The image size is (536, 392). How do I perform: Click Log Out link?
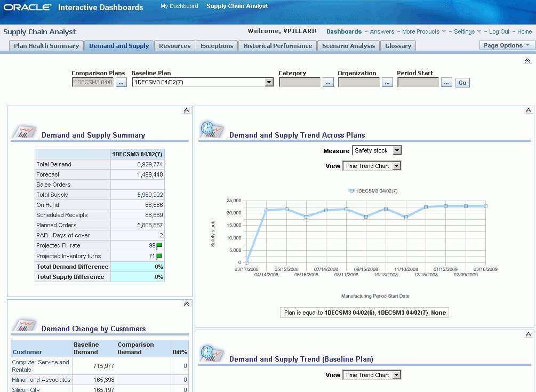pyautogui.click(x=499, y=31)
